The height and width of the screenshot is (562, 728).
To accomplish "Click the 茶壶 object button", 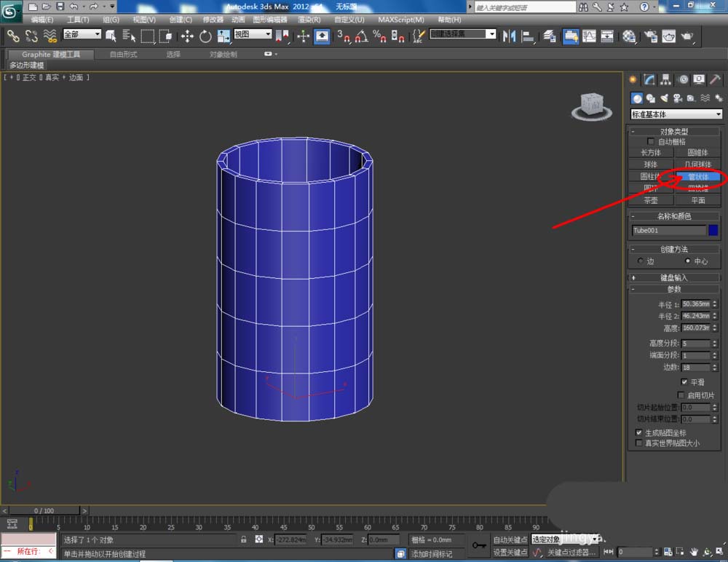I will [650, 200].
